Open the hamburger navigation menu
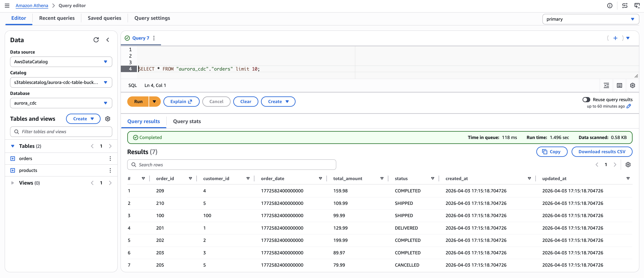 click(7, 6)
